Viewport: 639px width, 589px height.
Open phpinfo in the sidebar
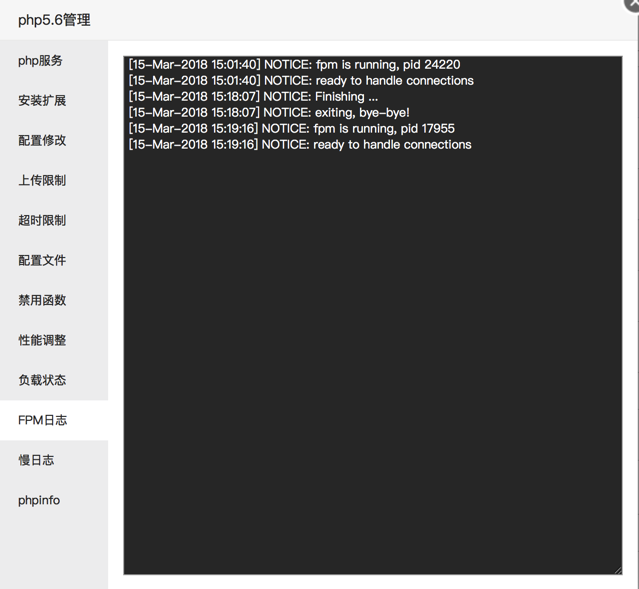[x=54, y=500]
